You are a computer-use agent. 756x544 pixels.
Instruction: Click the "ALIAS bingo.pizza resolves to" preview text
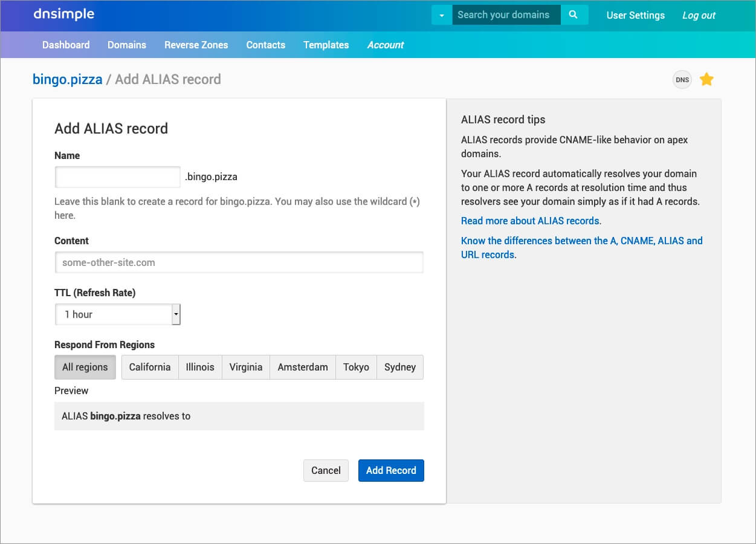click(126, 416)
